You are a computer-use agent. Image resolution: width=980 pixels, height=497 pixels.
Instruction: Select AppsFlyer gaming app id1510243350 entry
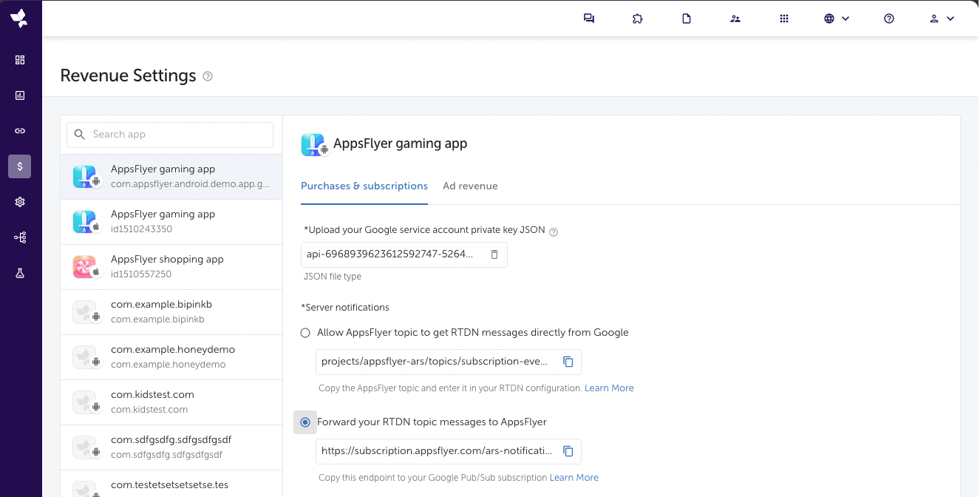point(171,222)
